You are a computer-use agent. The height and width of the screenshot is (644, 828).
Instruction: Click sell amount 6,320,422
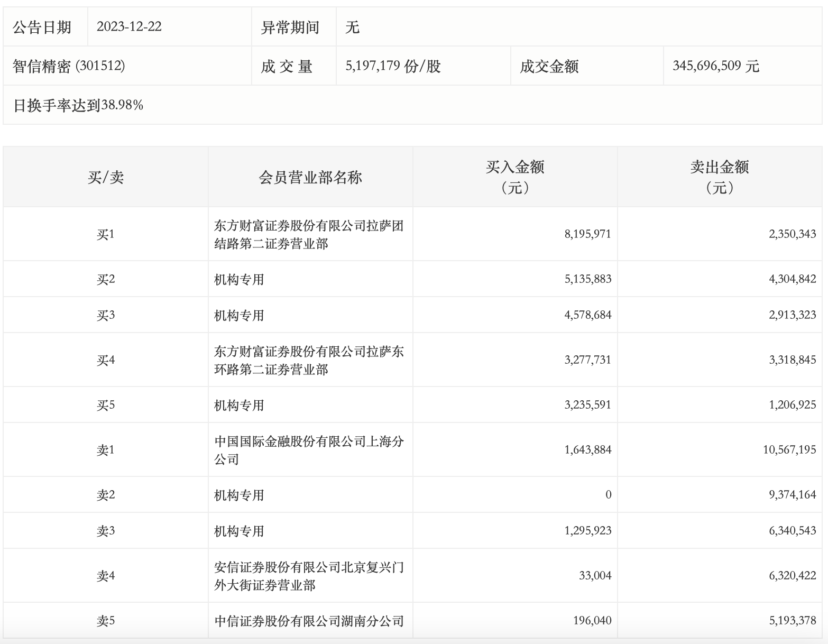[792, 576]
